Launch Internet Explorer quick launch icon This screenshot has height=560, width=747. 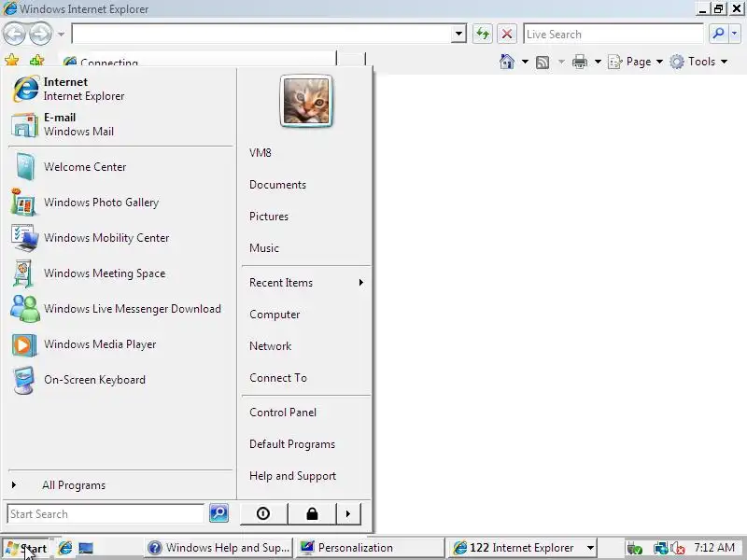pyautogui.click(x=64, y=548)
